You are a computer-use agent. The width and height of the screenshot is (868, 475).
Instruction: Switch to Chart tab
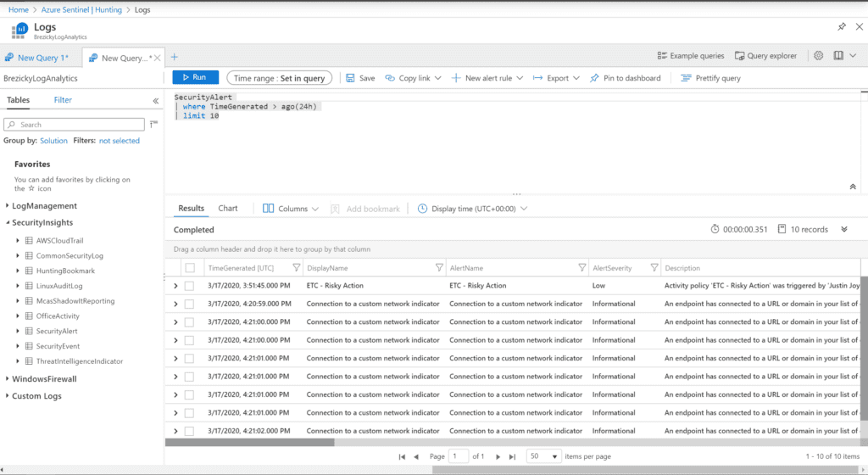[227, 209]
